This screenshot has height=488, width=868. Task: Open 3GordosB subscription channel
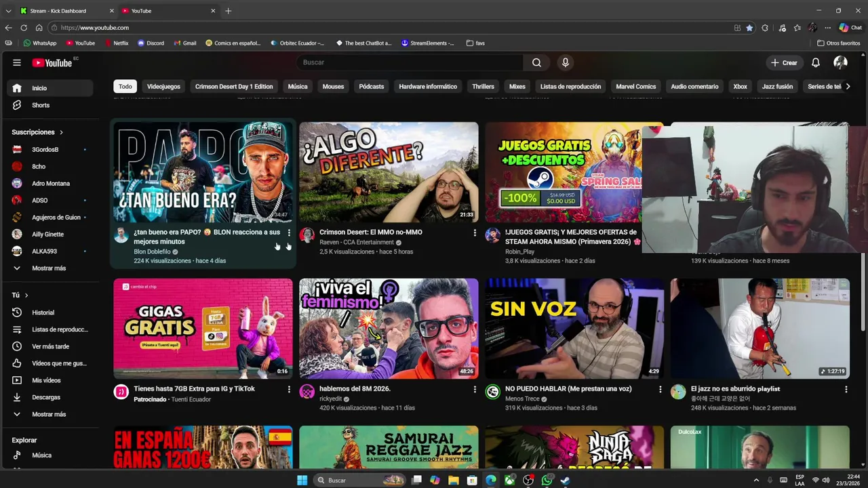tap(50, 149)
